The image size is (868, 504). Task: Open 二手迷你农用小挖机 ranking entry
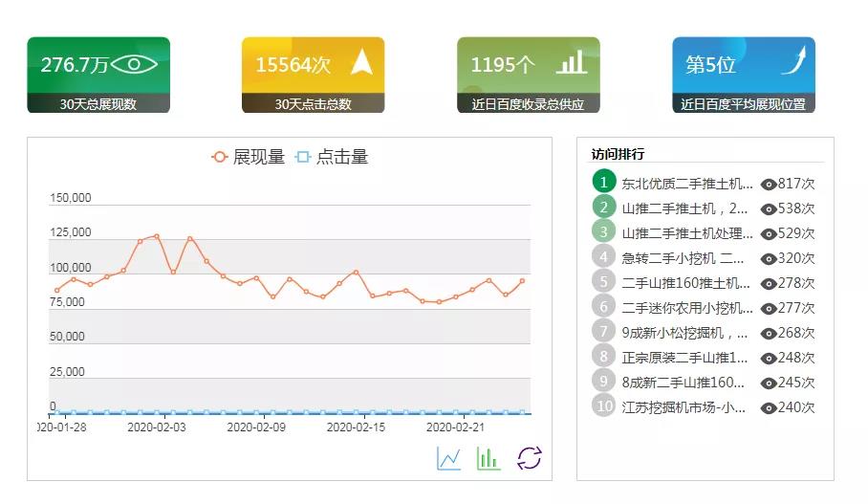point(687,308)
